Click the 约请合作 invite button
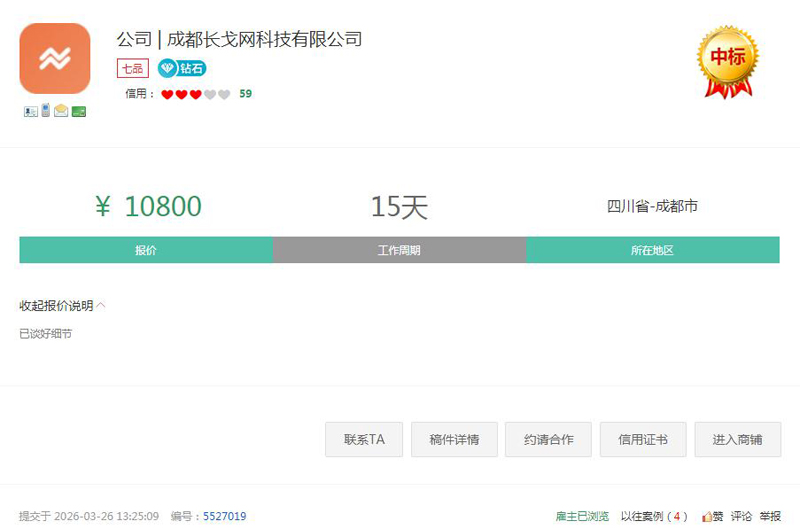This screenshot has height=529, width=800. point(548,439)
